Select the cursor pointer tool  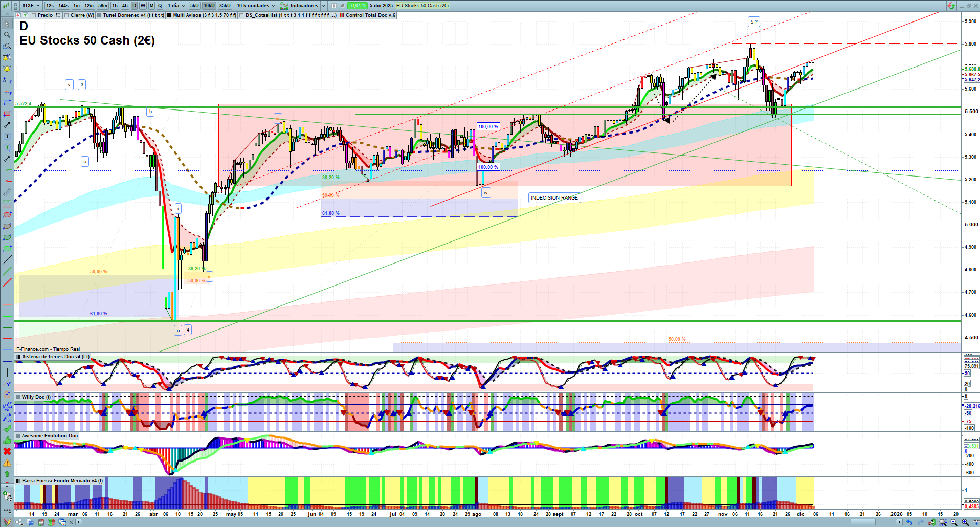point(7,24)
